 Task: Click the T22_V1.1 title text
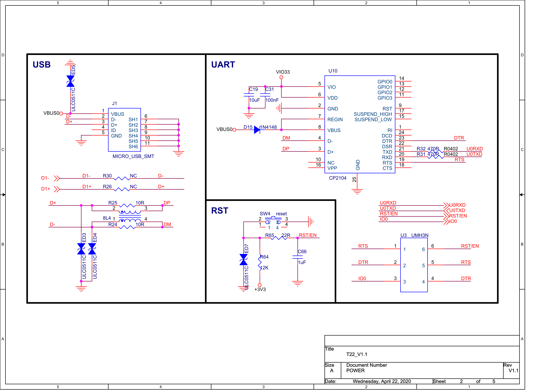[x=357, y=354]
